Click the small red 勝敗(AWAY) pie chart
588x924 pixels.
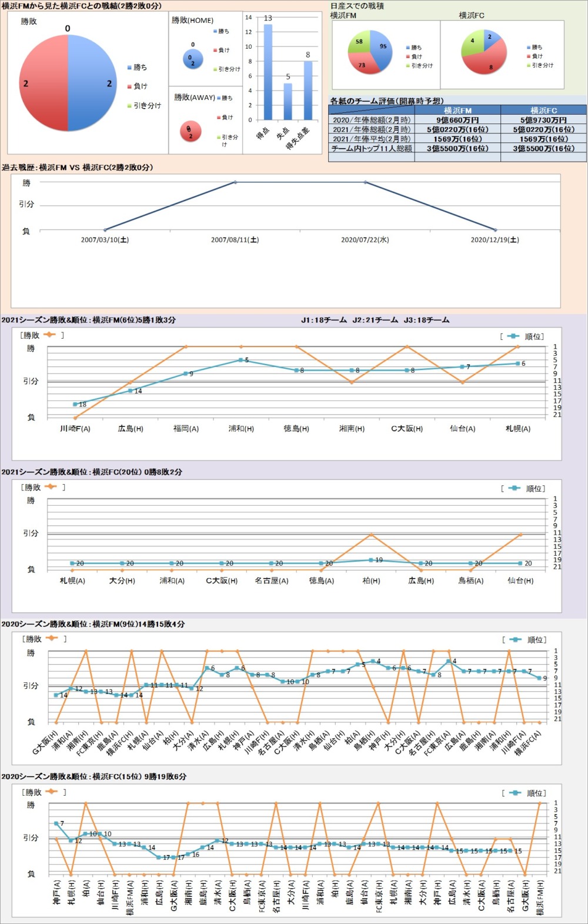pos(191,132)
